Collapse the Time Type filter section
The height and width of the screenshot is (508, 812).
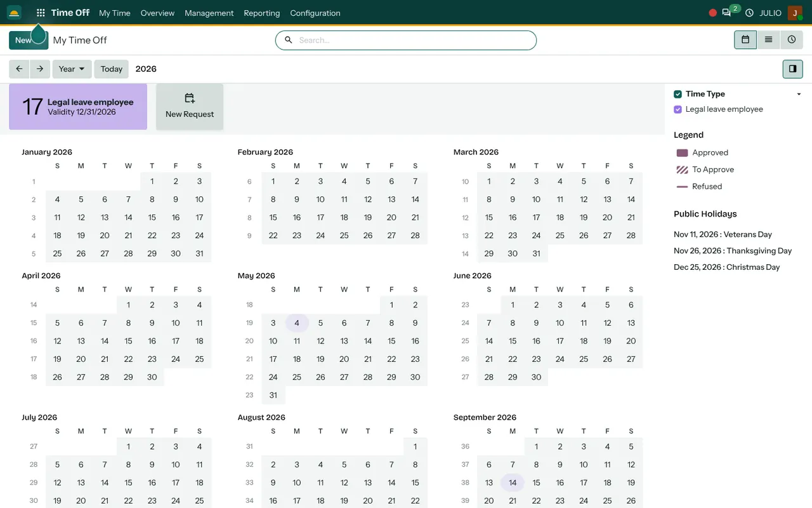tap(799, 94)
